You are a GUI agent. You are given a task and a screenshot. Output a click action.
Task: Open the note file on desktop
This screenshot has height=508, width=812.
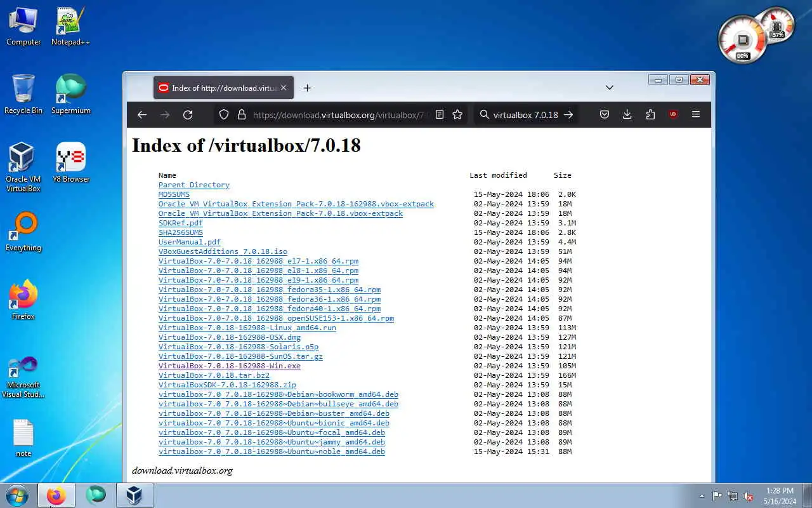click(23, 438)
